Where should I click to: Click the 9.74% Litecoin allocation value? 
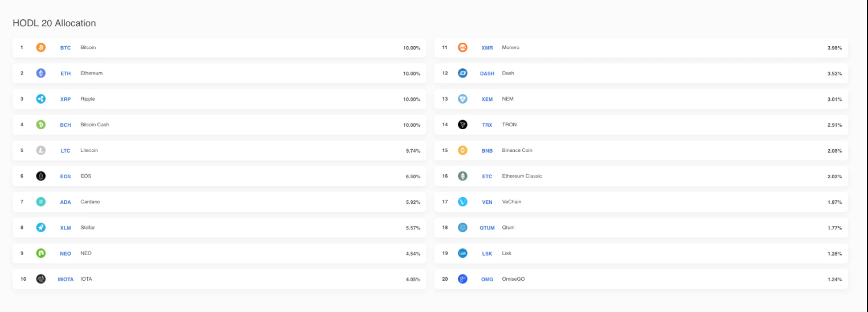click(x=413, y=151)
